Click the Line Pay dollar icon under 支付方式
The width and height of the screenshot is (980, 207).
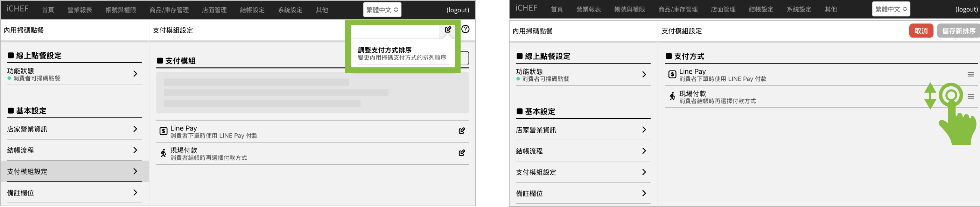[672, 75]
